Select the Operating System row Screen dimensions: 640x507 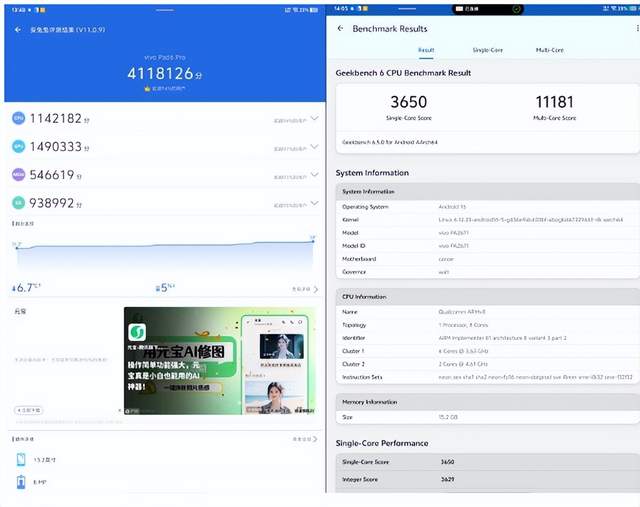[487, 207]
